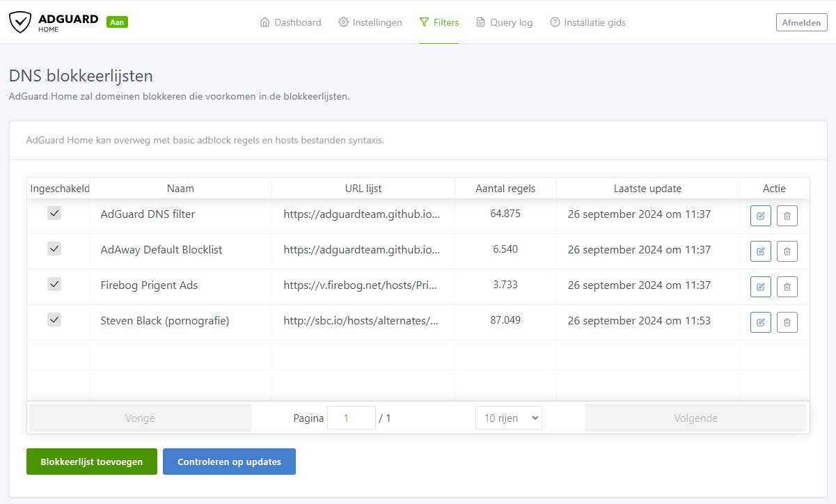836x504 pixels.
Task: Click the DNS blokkeerlijsten heading
Action: point(81,76)
